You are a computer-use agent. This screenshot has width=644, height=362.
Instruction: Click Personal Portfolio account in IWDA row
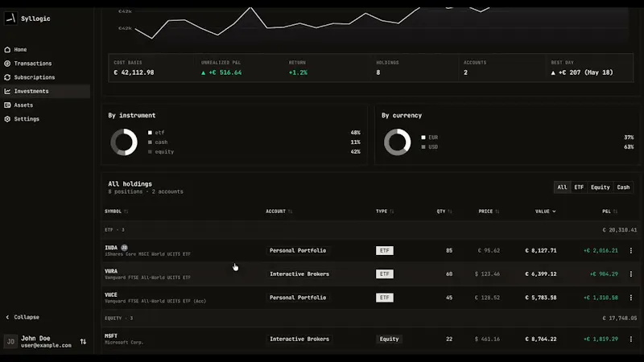pos(298,250)
